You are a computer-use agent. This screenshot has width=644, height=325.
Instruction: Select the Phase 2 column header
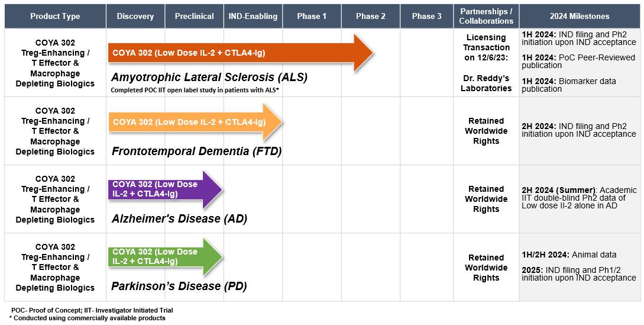[x=371, y=16]
